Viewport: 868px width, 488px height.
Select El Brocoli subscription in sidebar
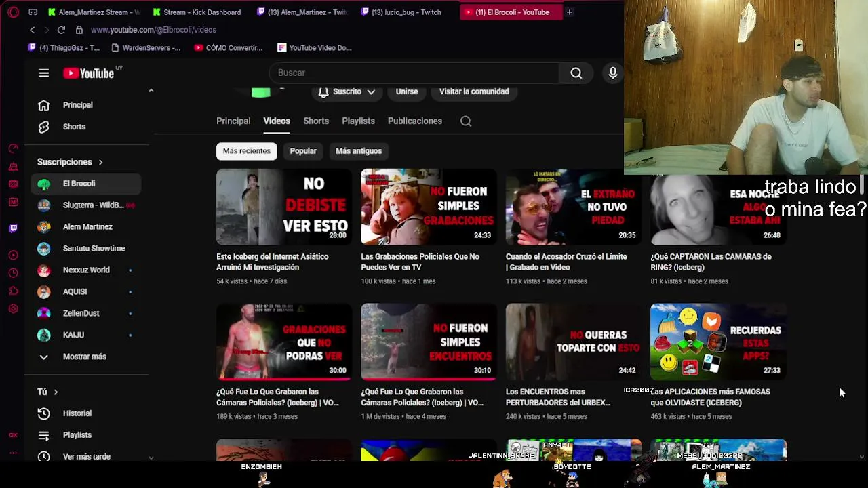click(85, 184)
